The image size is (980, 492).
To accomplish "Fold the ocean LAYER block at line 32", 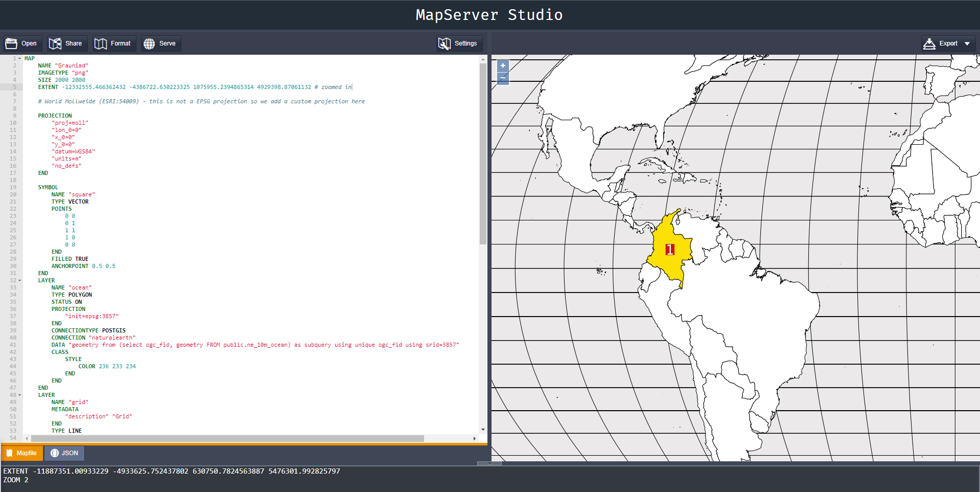I will 20,280.
